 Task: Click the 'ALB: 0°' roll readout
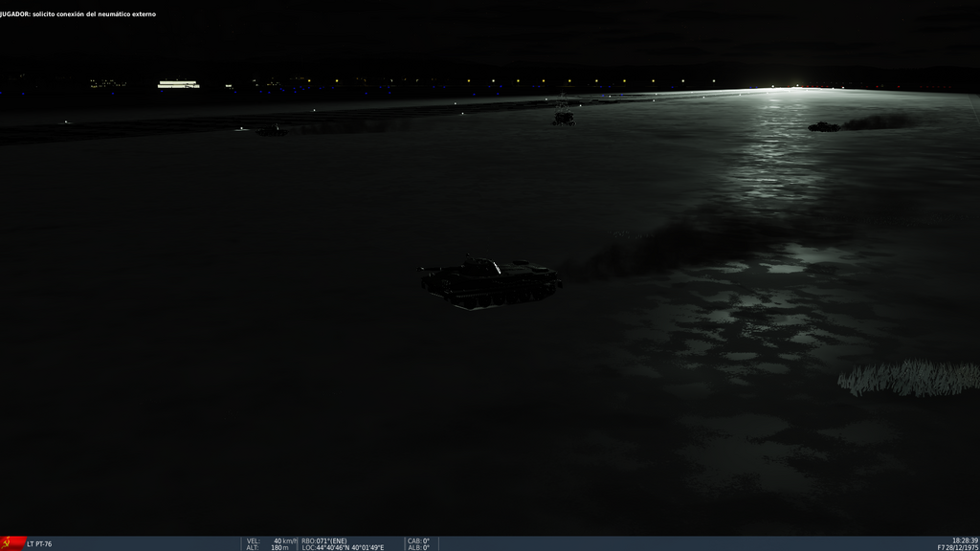tap(419, 548)
